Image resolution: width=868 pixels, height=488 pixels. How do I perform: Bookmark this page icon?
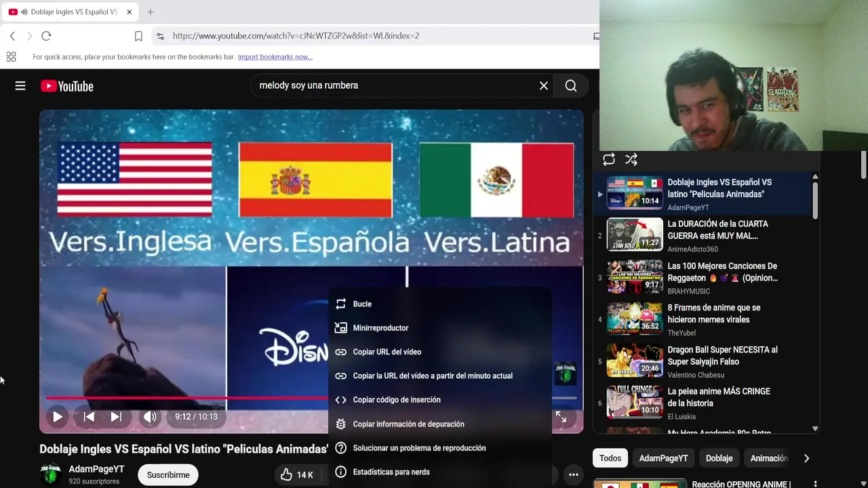click(138, 36)
